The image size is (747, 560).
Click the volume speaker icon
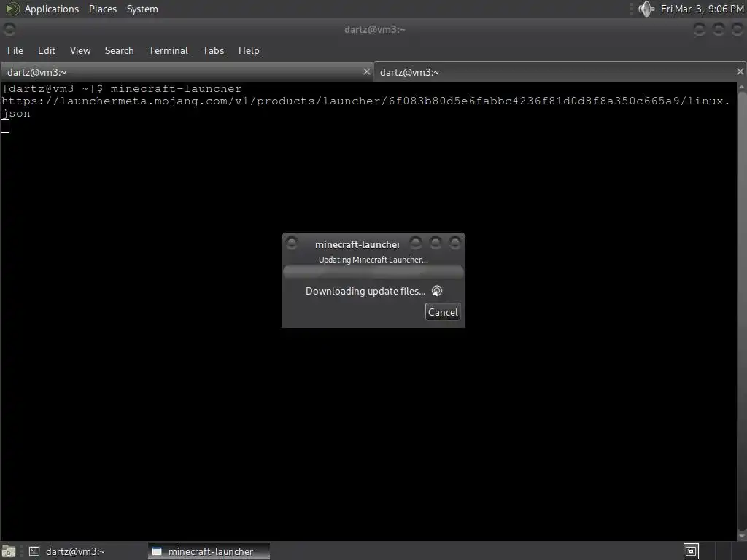[x=646, y=9]
